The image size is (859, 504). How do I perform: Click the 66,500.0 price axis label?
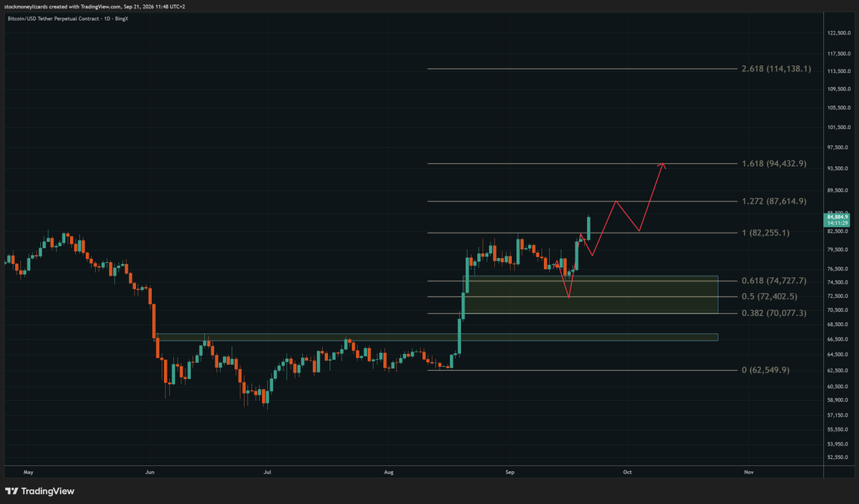click(x=837, y=340)
